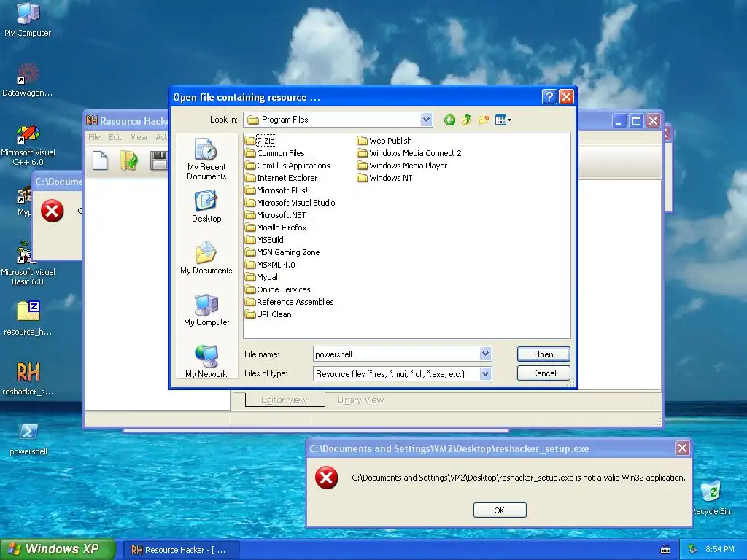The height and width of the screenshot is (560, 747).
Task: Select the Windows NT folder
Action: coord(385,178)
